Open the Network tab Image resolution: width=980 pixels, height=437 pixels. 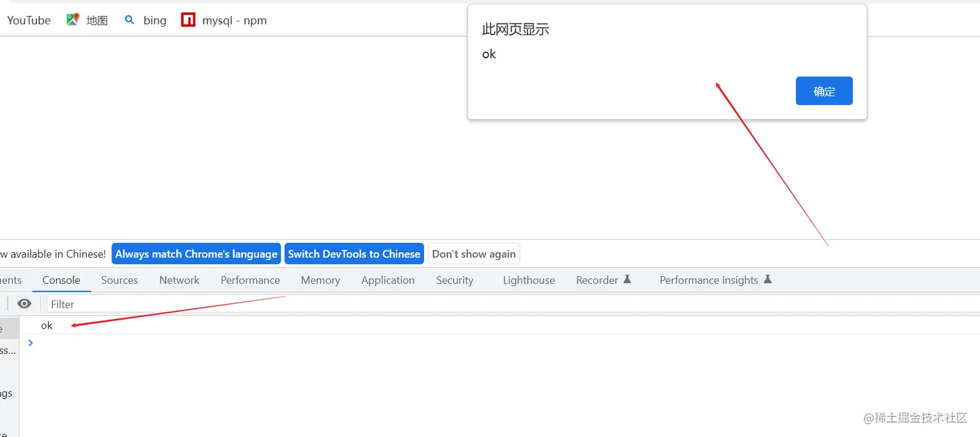tap(179, 279)
